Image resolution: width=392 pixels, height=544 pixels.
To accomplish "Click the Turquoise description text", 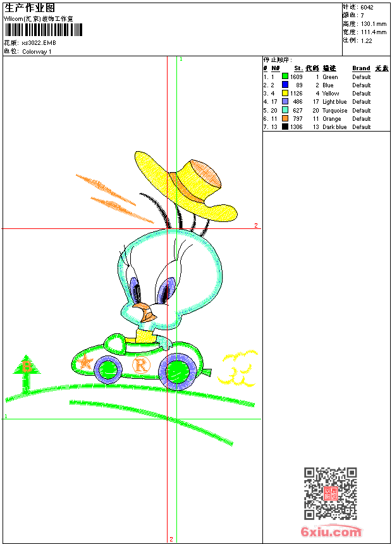I will (x=334, y=111).
